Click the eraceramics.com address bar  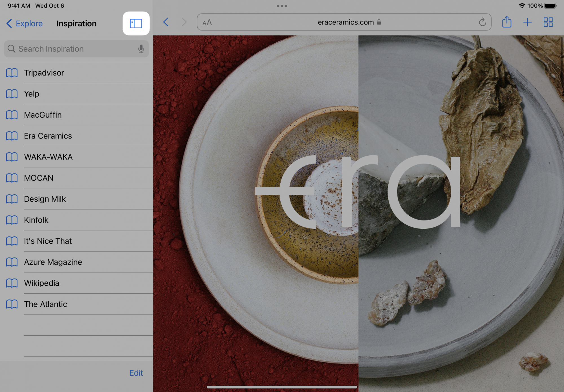click(x=343, y=23)
